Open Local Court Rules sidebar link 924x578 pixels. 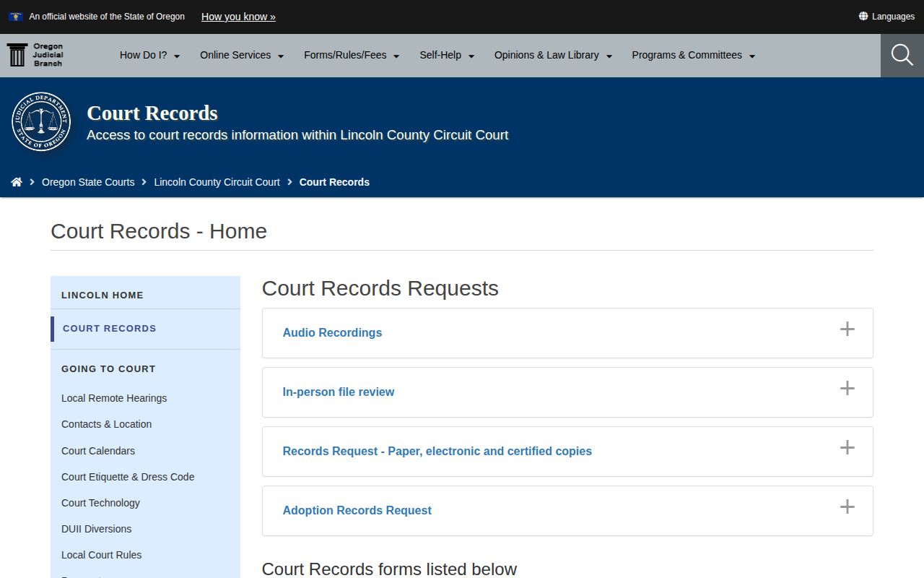(x=101, y=555)
